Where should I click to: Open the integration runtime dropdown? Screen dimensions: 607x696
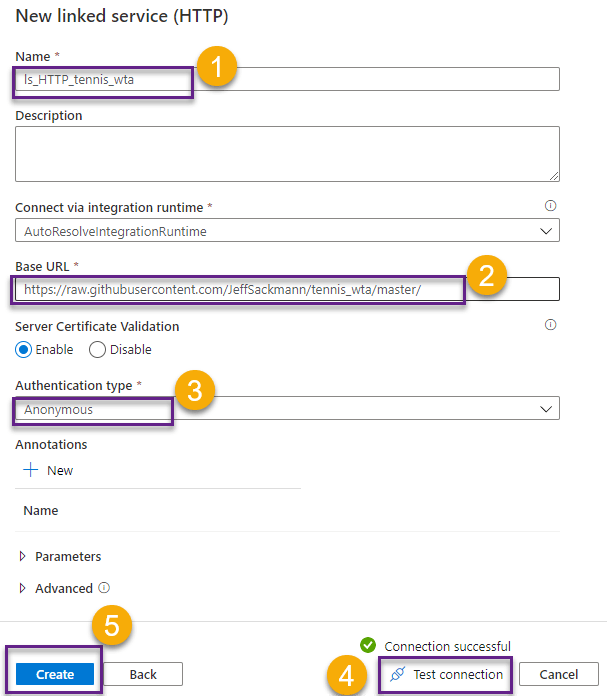[287, 230]
